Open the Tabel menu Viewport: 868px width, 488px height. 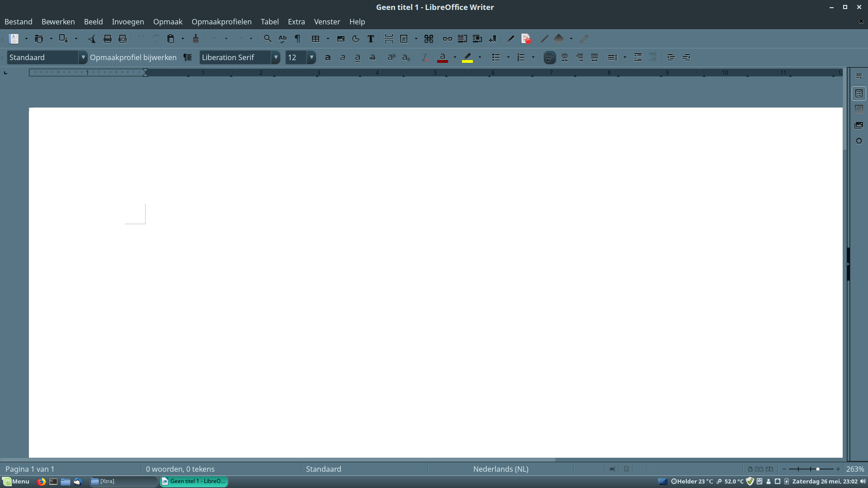pyautogui.click(x=270, y=22)
